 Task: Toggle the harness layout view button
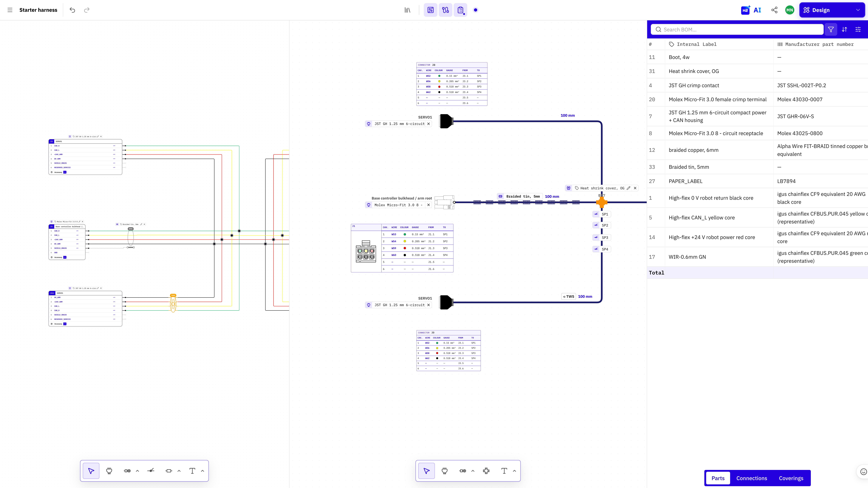[x=445, y=10]
